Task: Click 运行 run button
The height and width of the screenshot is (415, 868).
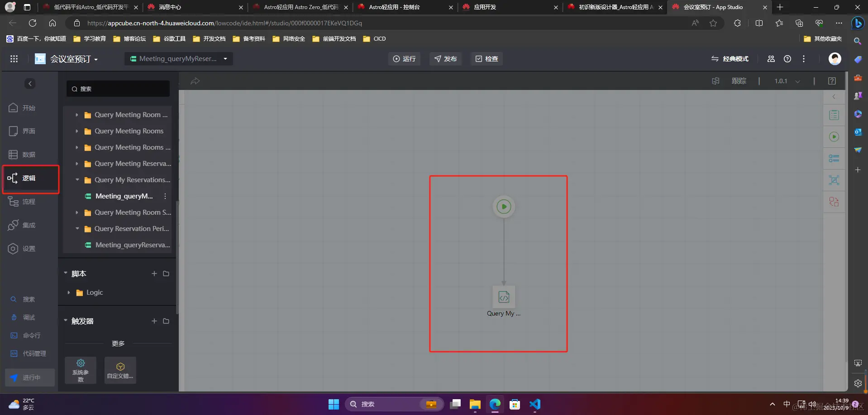Action: click(404, 59)
